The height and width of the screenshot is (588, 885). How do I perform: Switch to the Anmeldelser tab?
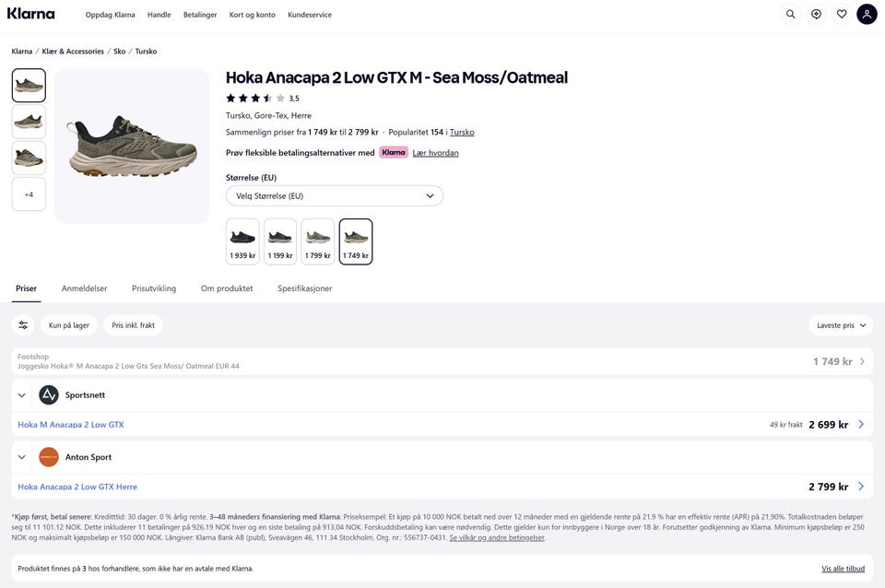point(84,288)
